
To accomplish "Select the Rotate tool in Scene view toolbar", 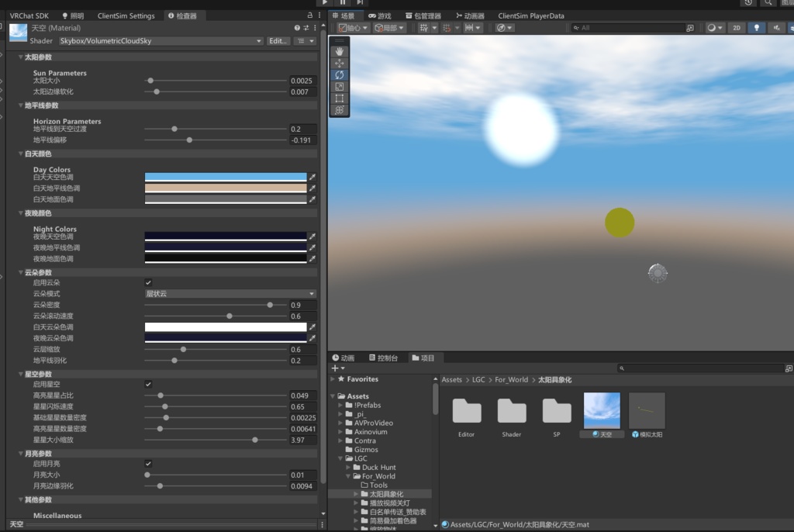I will 339,74.
